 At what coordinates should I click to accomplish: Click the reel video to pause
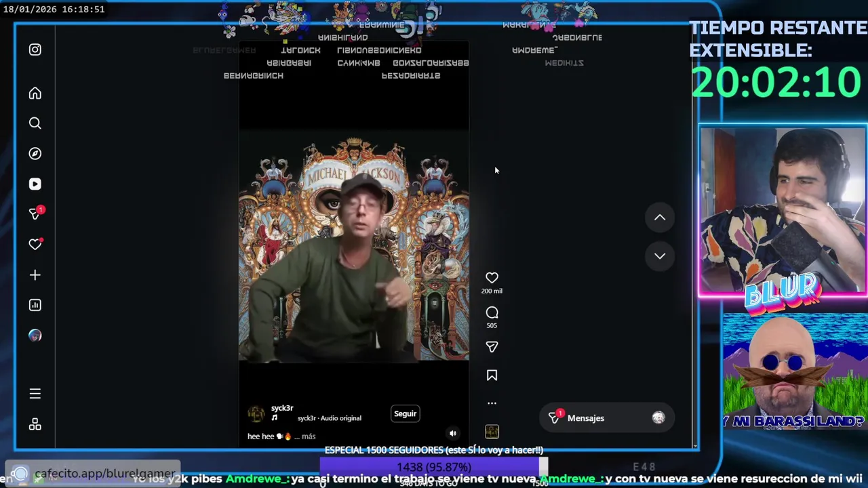click(x=353, y=244)
